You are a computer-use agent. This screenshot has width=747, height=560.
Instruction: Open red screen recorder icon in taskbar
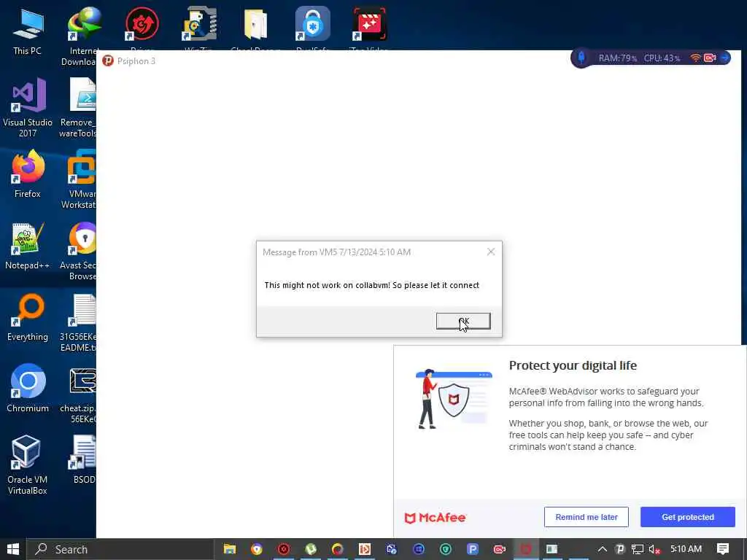pyautogui.click(x=499, y=549)
